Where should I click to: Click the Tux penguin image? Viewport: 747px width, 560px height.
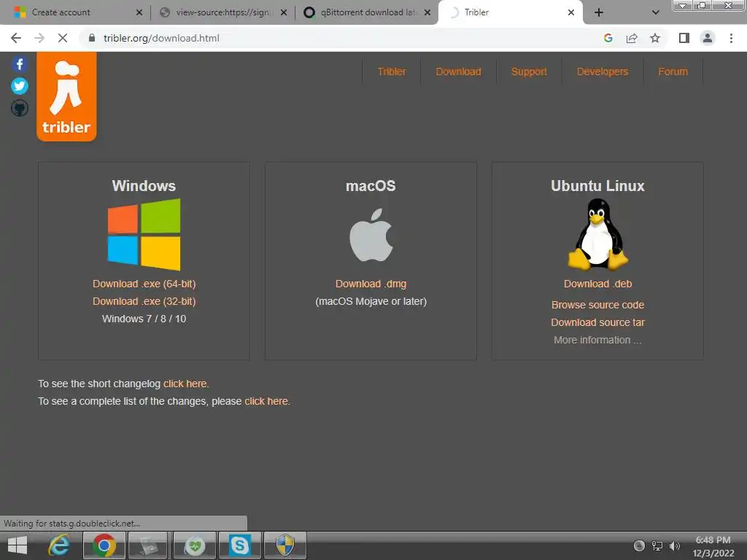(x=598, y=234)
